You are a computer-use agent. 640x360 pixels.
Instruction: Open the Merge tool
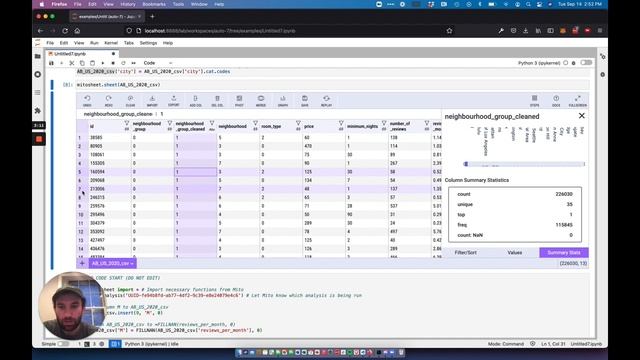(261, 100)
